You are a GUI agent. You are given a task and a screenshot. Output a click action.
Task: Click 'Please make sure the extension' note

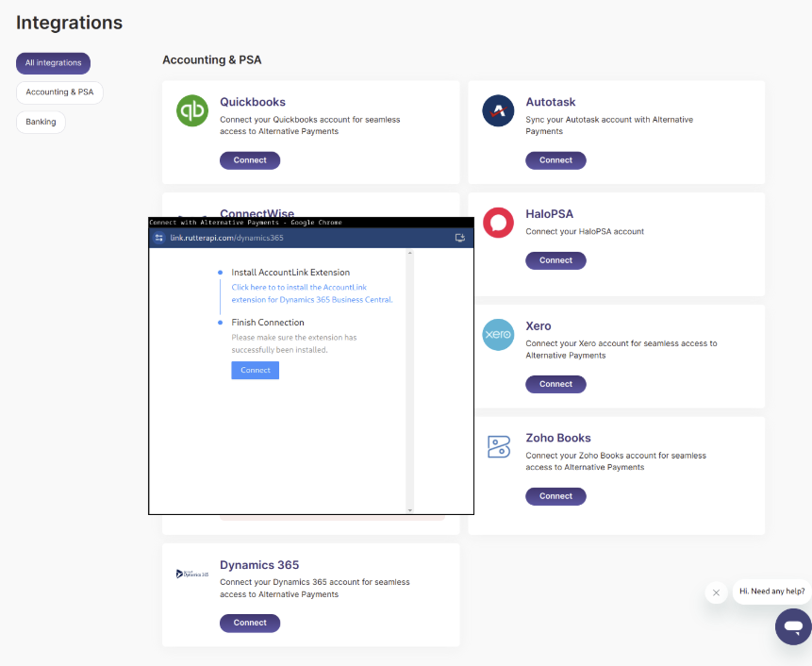(294, 343)
